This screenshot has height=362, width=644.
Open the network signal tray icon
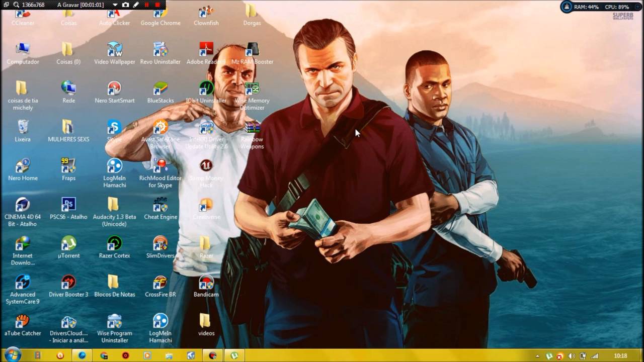[594, 356]
